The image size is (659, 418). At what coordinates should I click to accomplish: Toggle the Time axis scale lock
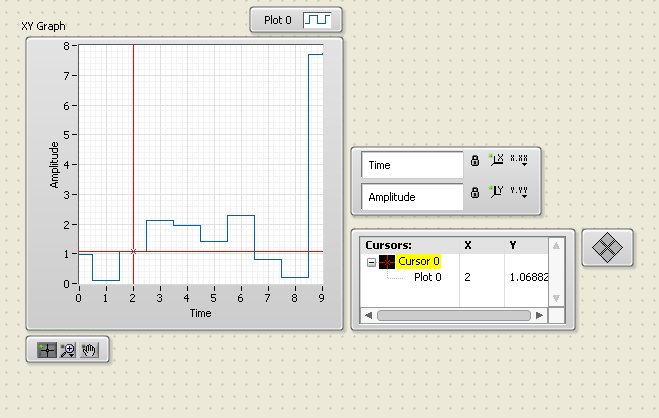(474, 160)
